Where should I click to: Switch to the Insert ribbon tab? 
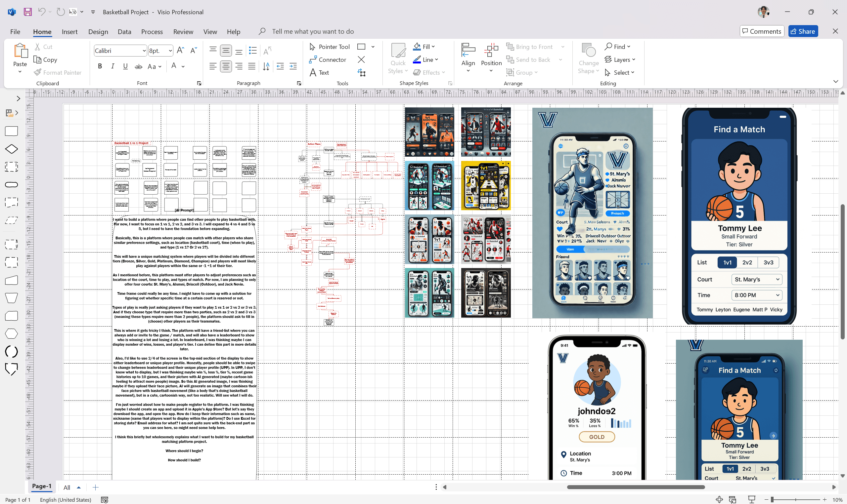(x=70, y=31)
